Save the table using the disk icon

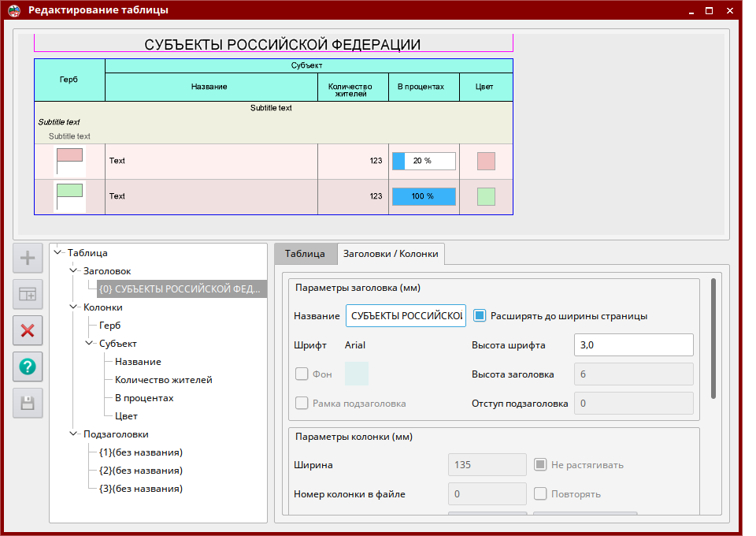[27, 403]
